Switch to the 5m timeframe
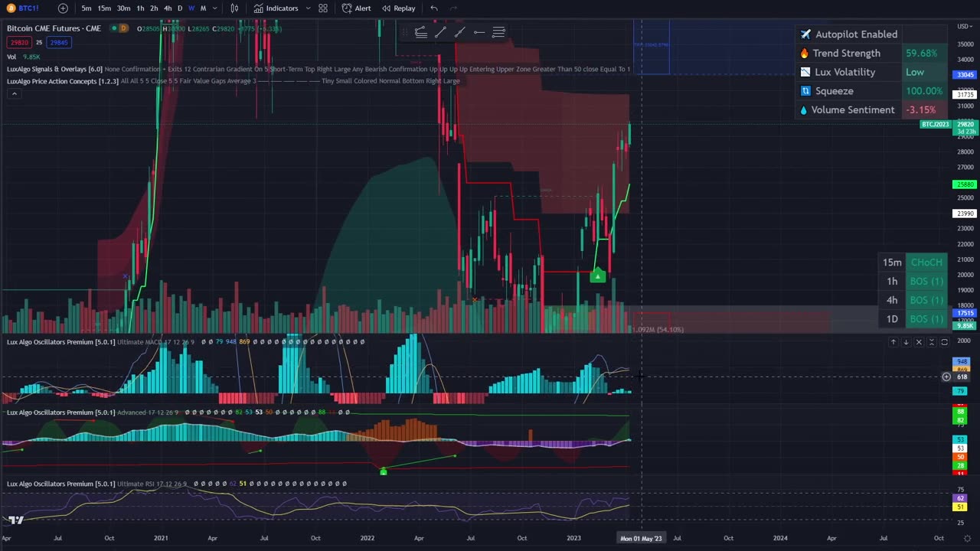Image resolution: width=980 pixels, height=551 pixels. click(x=87, y=8)
